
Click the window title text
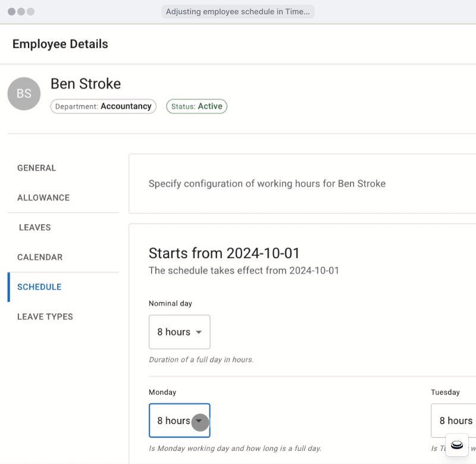click(x=237, y=12)
